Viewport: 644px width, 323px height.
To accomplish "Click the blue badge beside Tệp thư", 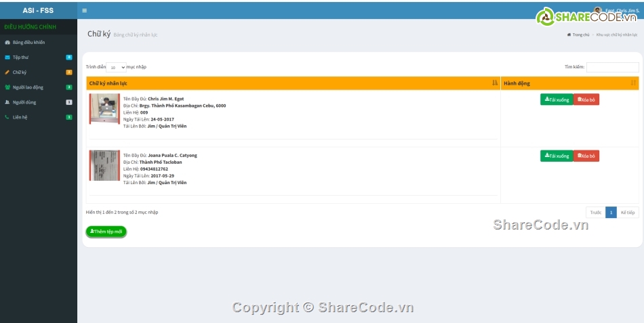I will point(69,58).
